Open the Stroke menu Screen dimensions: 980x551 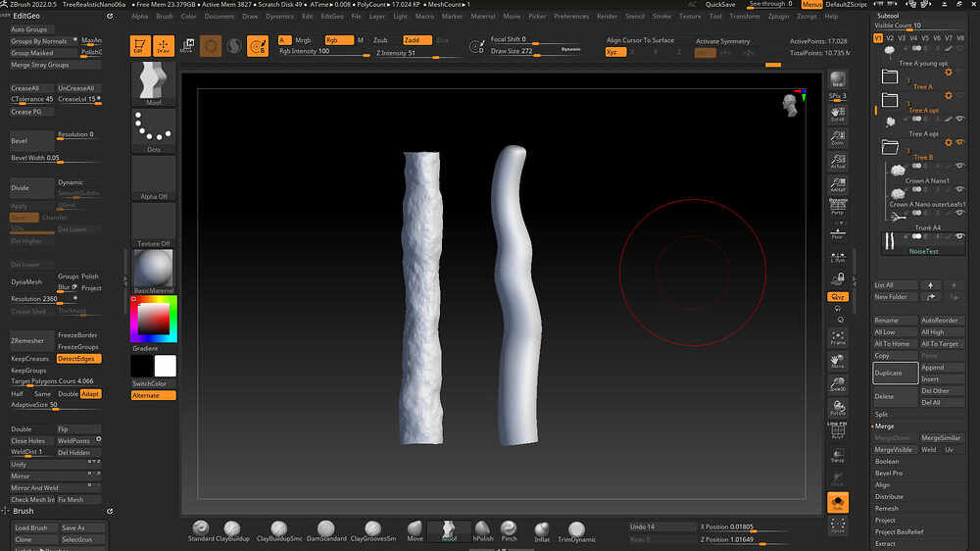[661, 17]
